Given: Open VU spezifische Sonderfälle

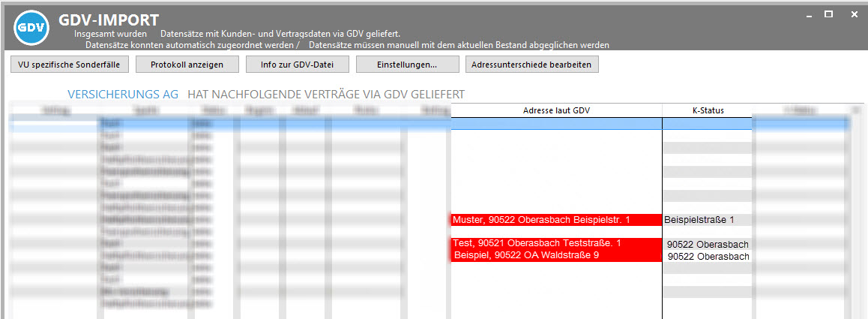Looking at the screenshot, I should tap(69, 65).
